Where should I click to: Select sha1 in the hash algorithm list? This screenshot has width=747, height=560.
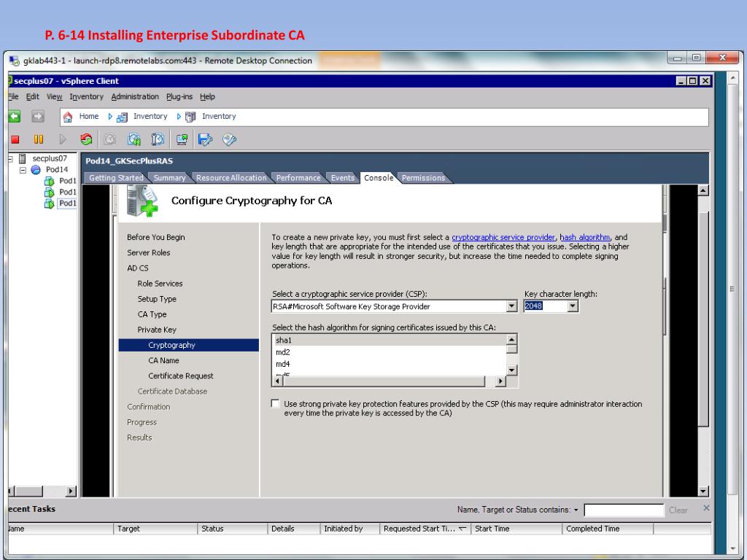coord(390,340)
